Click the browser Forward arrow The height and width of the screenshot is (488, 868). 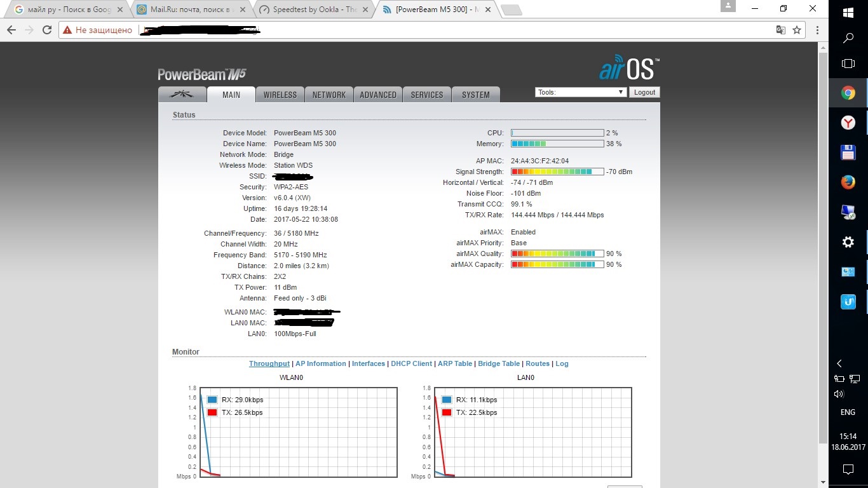29,30
